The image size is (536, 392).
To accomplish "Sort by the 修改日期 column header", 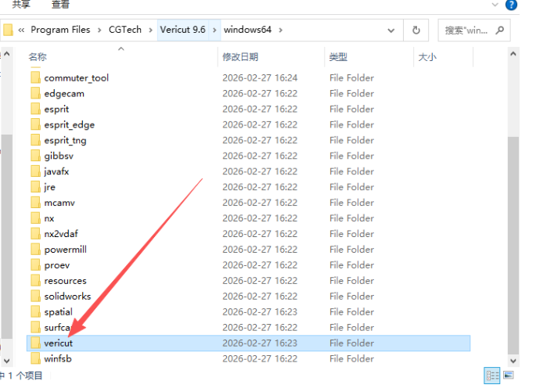I will (240, 57).
